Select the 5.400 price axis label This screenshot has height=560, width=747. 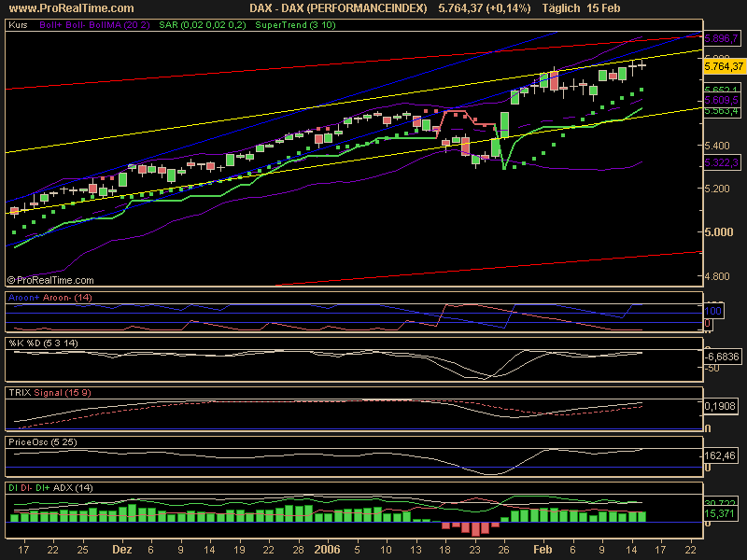point(717,146)
